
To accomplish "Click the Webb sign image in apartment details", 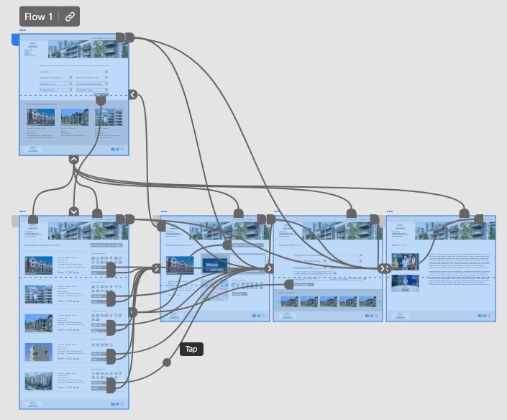I will pos(215,265).
